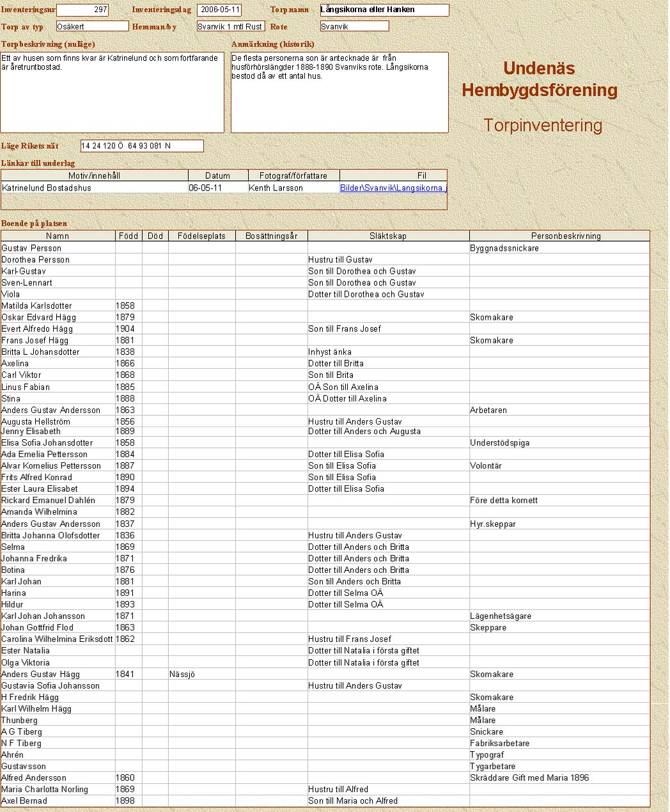Click the 'Fotograf/författare' column header
This screenshot has height=812, width=670.
[x=293, y=176]
